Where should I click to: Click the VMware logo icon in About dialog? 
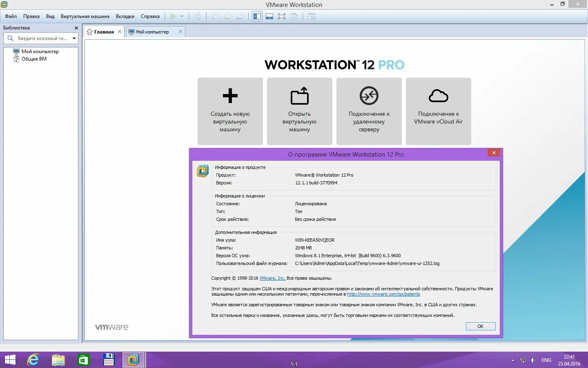coord(203,171)
